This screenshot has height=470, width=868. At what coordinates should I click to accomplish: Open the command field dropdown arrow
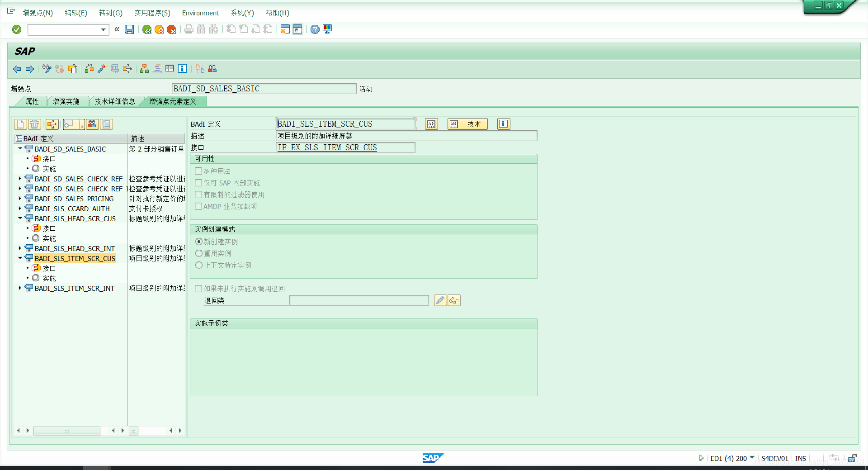[x=104, y=30]
